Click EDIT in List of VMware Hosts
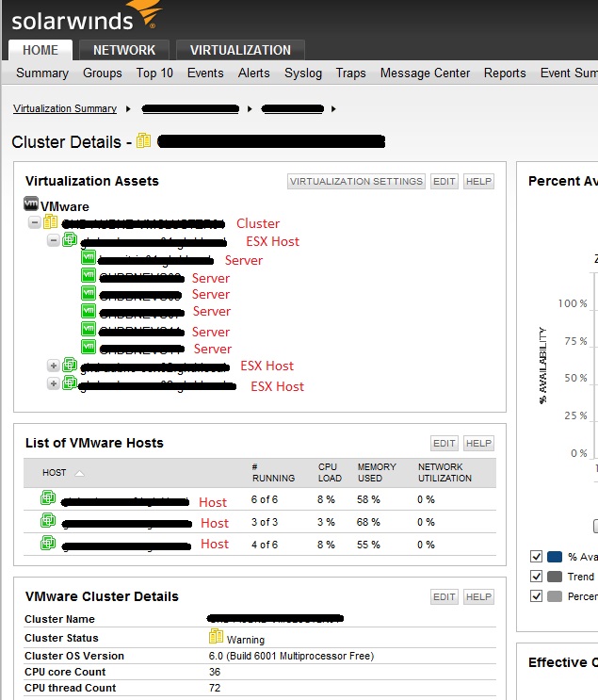Screen dimensions: 598x700 tap(444, 444)
